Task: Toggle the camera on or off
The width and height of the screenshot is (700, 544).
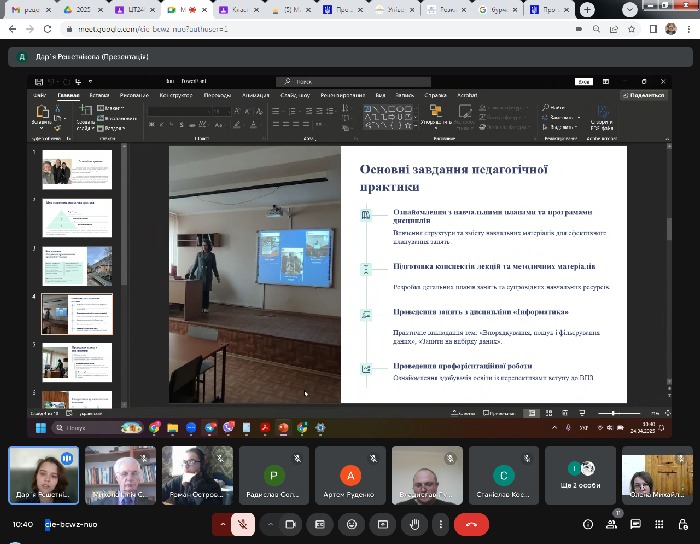Action: (291, 524)
